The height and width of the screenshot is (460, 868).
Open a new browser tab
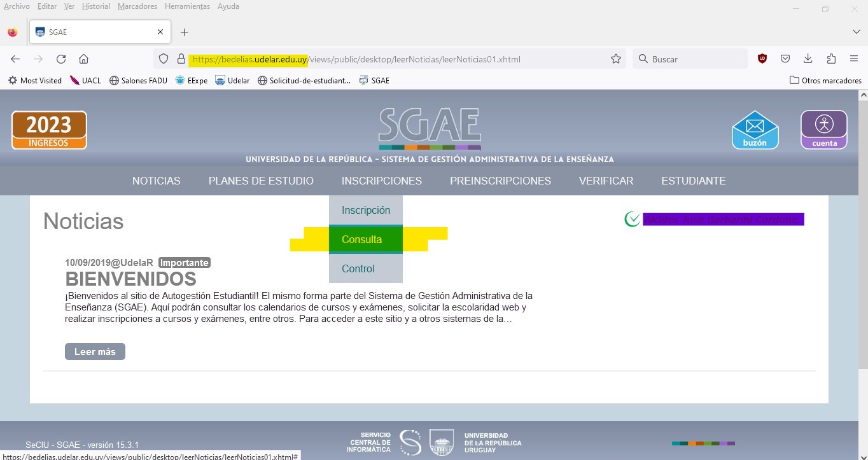[185, 32]
